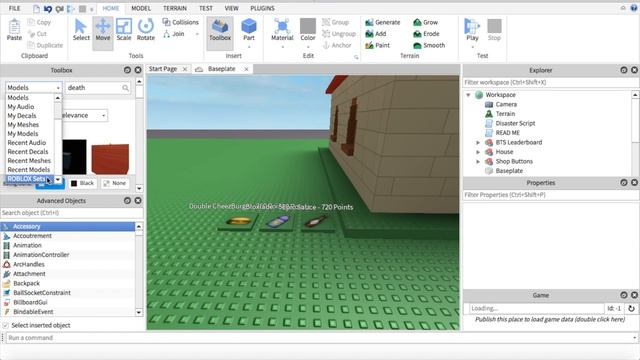
Task: Click the Filter workspace field
Action: 551,82
